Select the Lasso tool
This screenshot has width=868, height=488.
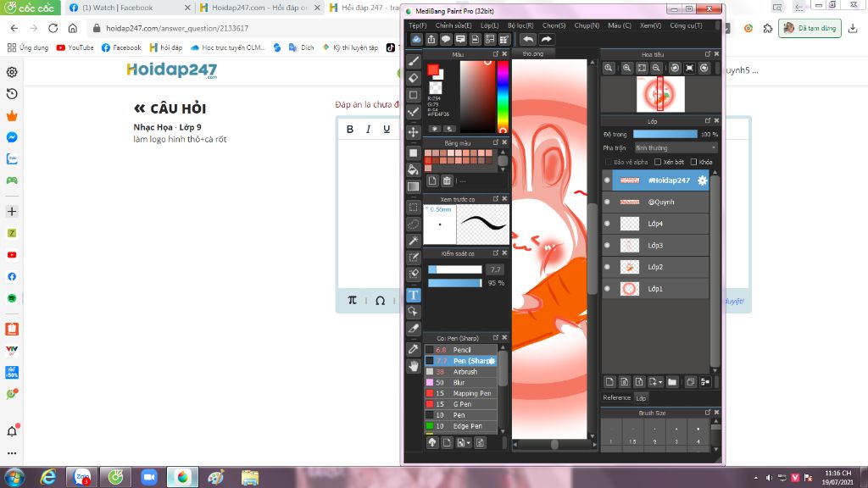pyautogui.click(x=413, y=224)
